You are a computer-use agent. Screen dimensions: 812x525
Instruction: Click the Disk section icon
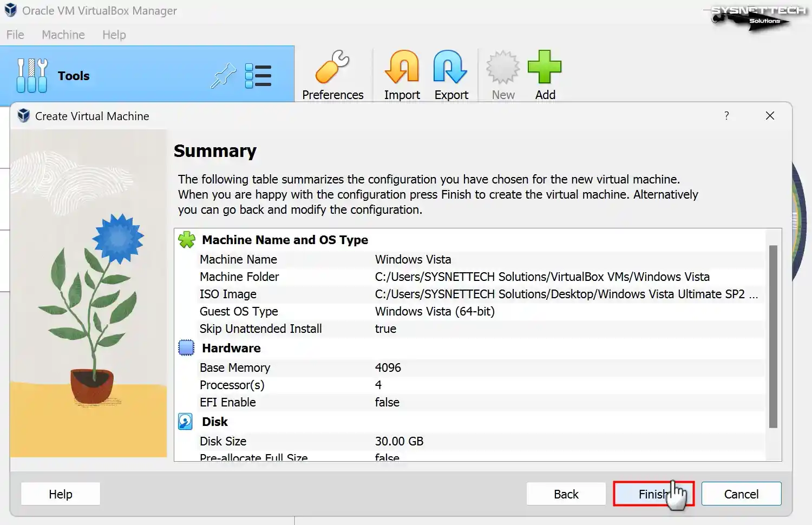coord(185,422)
